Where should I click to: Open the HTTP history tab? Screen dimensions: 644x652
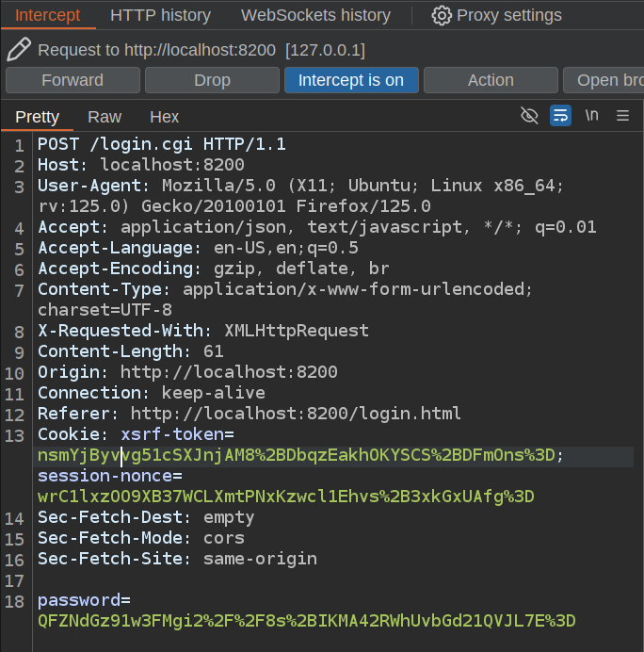[x=160, y=15]
